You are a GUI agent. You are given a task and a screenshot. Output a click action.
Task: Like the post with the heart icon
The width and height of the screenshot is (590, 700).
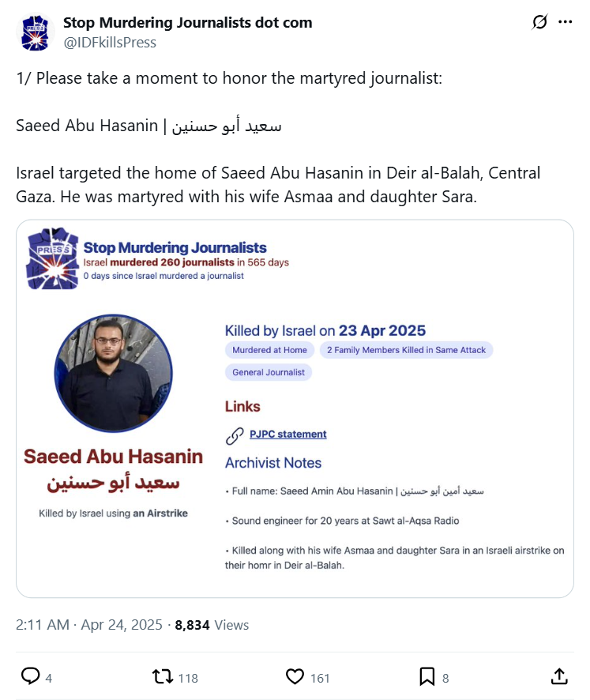click(x=295, y=676)
